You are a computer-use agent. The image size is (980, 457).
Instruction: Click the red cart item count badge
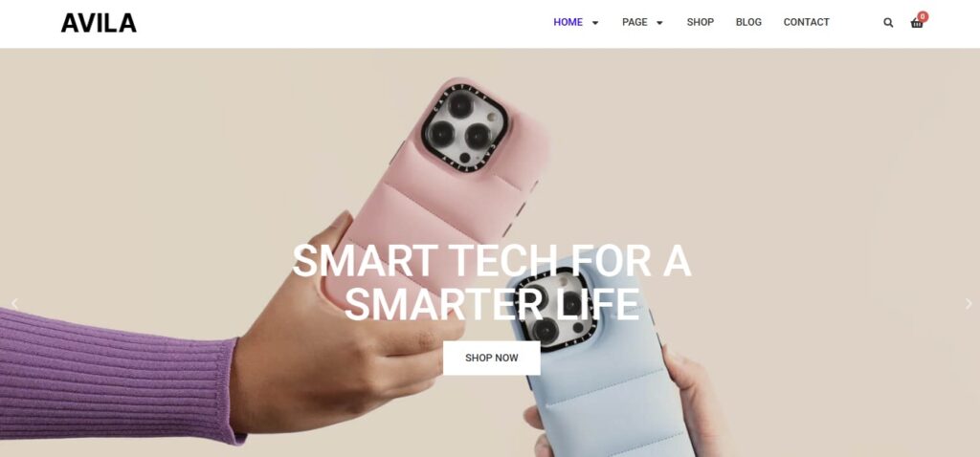pyautogui.click(x=924, y=16)
